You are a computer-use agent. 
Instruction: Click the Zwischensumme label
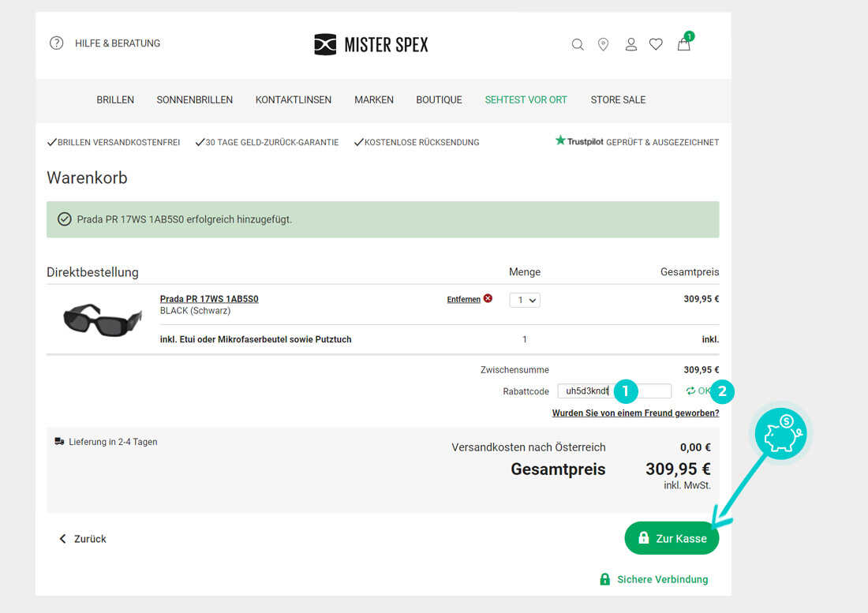tap(514, 370)
